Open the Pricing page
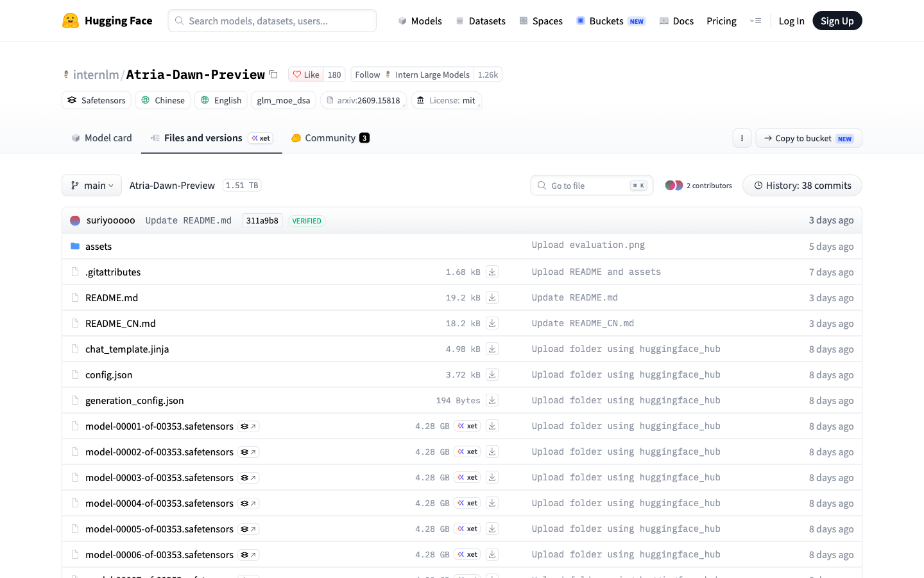The image size is (924, 578). pos(721,21)
